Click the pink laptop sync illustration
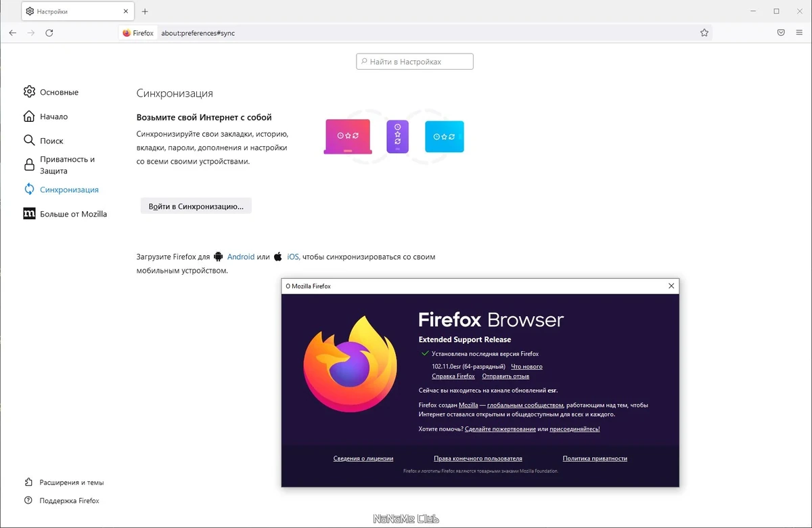The height and width of the screenshot is (528, 812). 348,136
